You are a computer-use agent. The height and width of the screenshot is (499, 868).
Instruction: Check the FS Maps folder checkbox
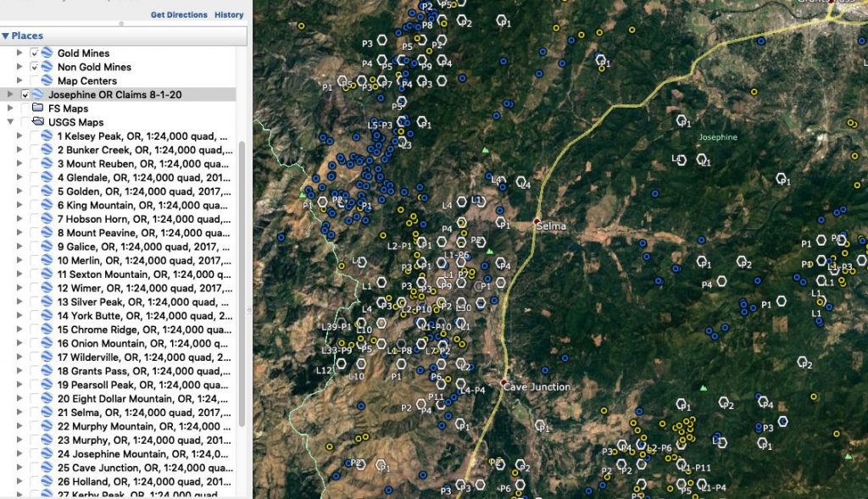[25, 108]
